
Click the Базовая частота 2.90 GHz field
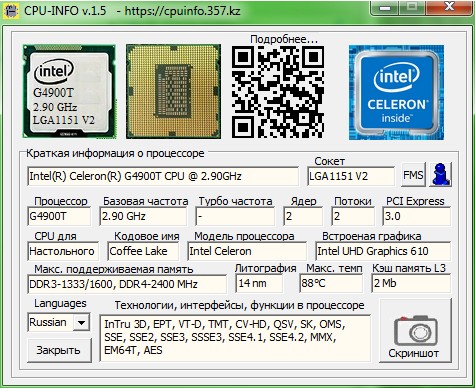(x=143, y=216)
